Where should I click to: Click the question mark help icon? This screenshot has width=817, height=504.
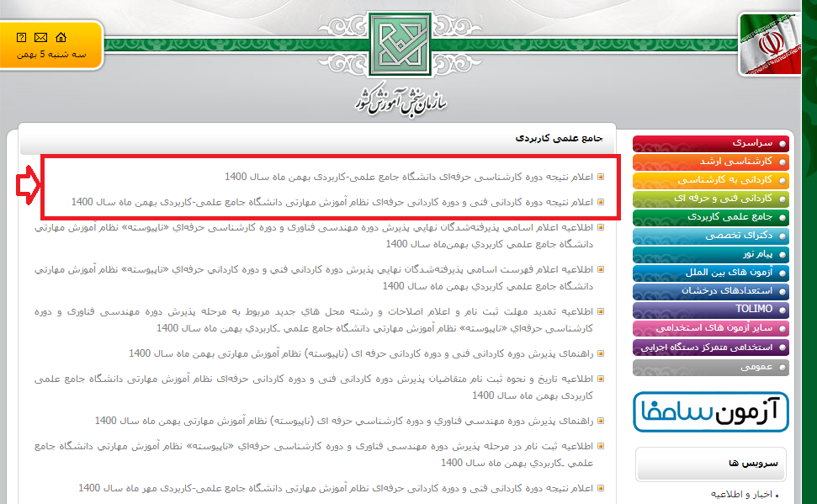(x=21, y=37)
